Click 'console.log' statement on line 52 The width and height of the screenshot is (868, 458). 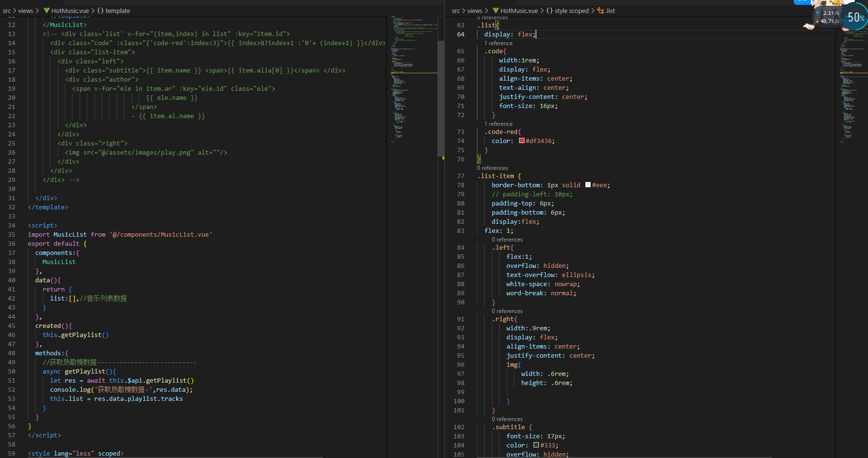tap(121, 389)
